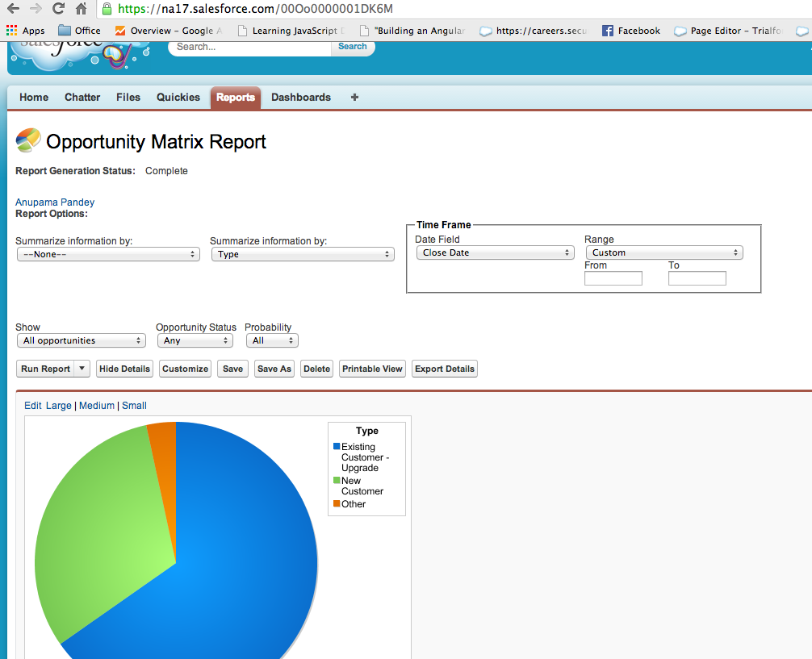This screenshot has width=812, height=659.
Task: Click the Run Report button
Action: tap(45, 369)
